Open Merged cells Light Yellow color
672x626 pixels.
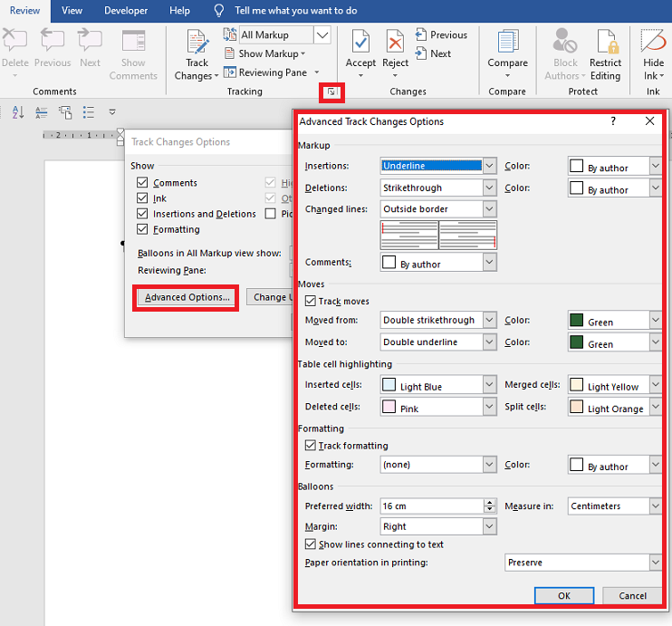(x=615, y=384)
